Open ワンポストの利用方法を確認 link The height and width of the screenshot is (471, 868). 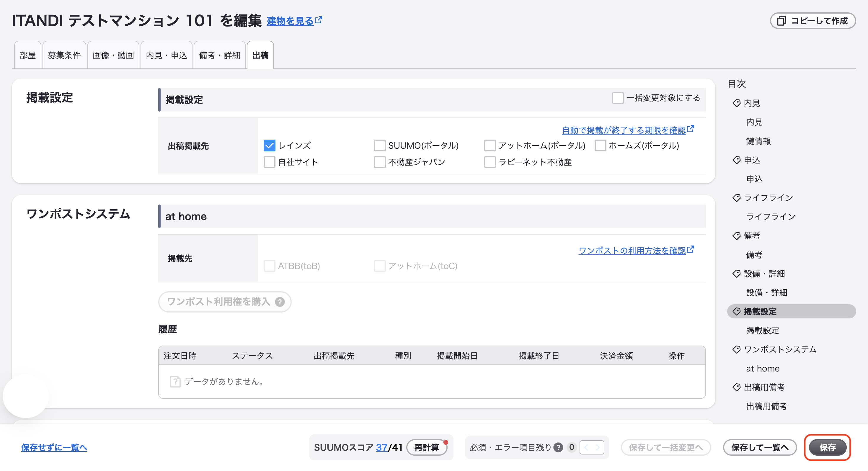click(x=632, y=250)
